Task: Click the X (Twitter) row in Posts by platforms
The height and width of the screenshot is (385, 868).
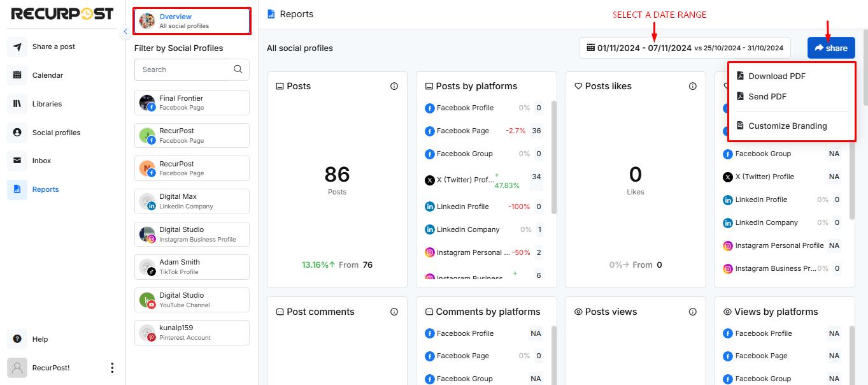Action: tap(484, 180)
